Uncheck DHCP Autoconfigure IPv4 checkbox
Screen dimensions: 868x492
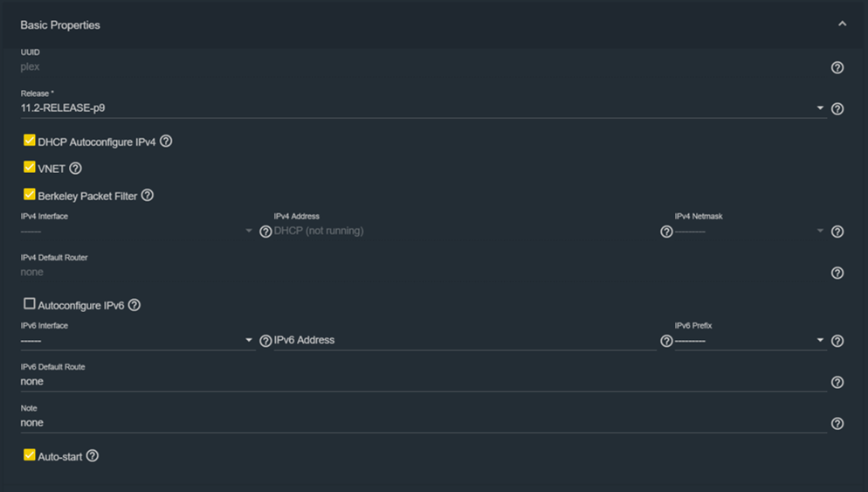point(30,140)
